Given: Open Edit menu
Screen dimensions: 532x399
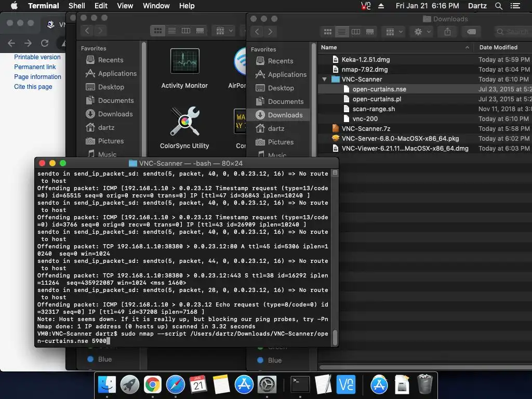Looking at the screenshot, I should [101, 6].
